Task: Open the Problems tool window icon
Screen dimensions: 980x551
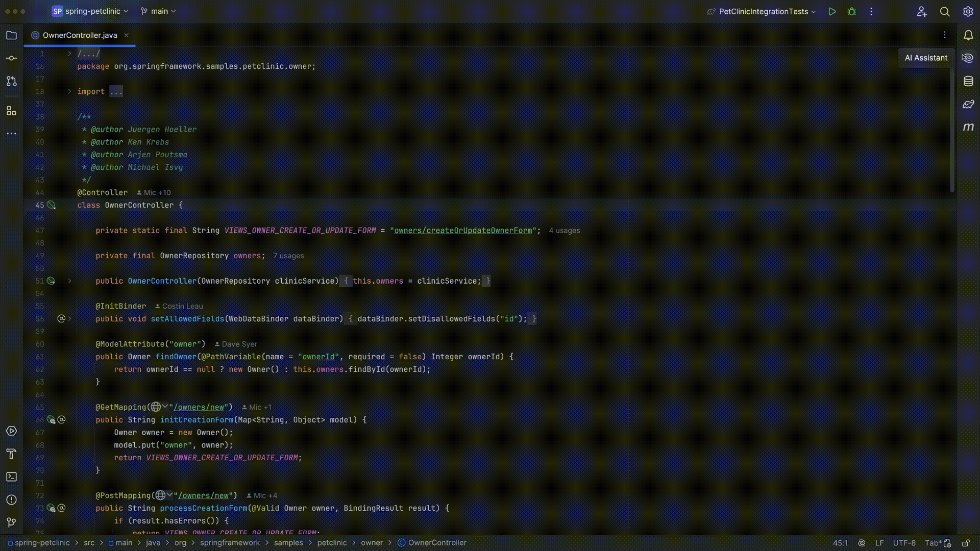Action: point(11,499)
